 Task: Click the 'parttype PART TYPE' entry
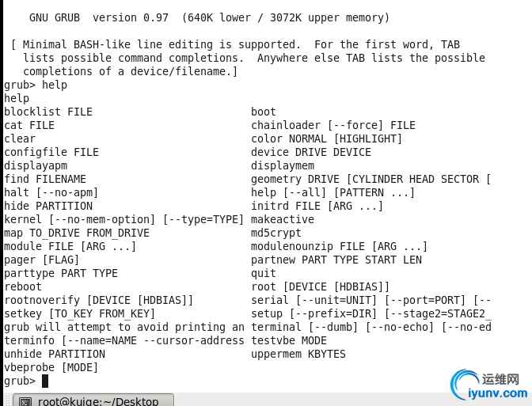[61, 273]
